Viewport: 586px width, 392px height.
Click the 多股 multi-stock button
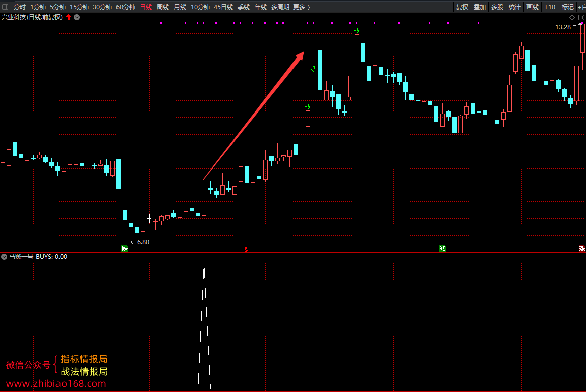[497, 7]
